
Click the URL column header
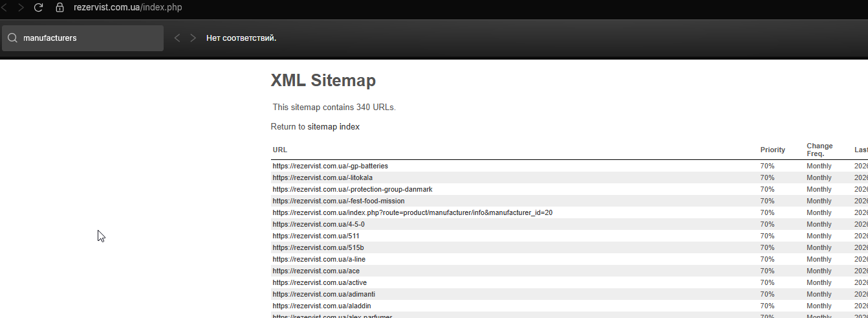[x=279, y=150]
